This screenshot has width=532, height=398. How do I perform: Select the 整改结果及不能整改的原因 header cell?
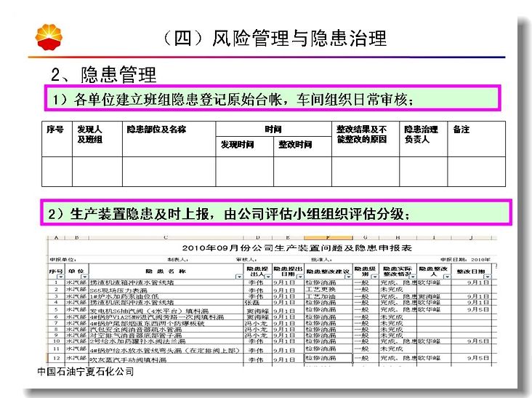click(x=366, y=139)
